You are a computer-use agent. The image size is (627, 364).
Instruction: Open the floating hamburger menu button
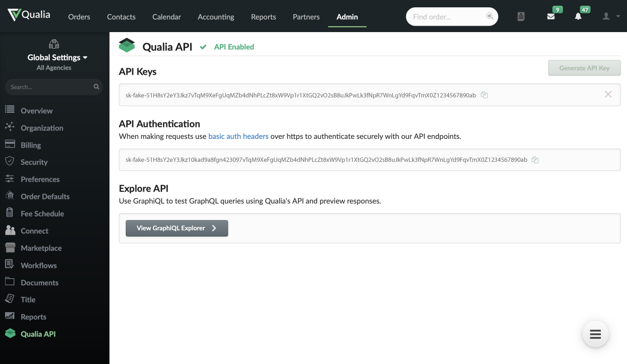tap(595, 334)
